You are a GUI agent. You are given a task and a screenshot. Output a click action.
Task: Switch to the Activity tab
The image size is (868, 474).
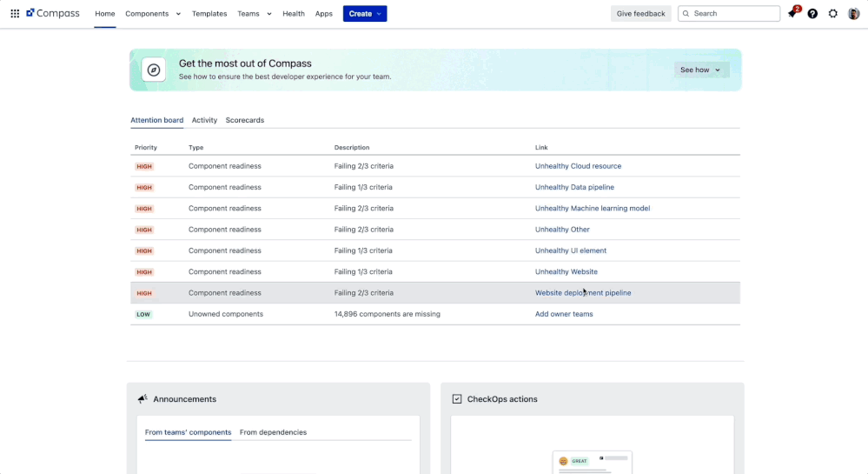click(204, 120)
